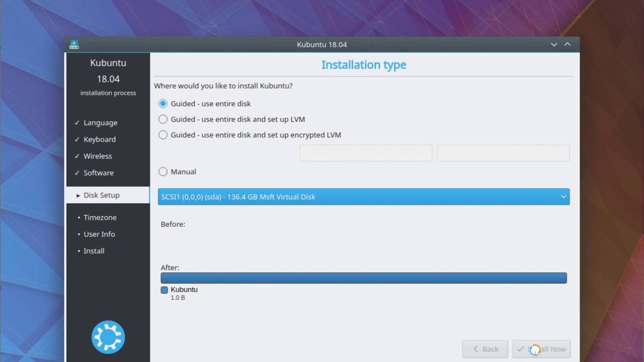Click the installer icon in the title bar

tap(74, 44)
